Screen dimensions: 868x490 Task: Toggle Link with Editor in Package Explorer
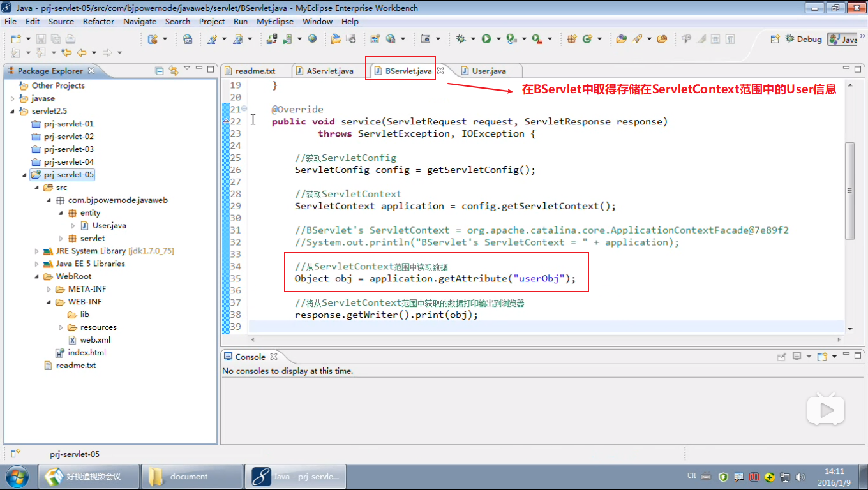point(173,70)
